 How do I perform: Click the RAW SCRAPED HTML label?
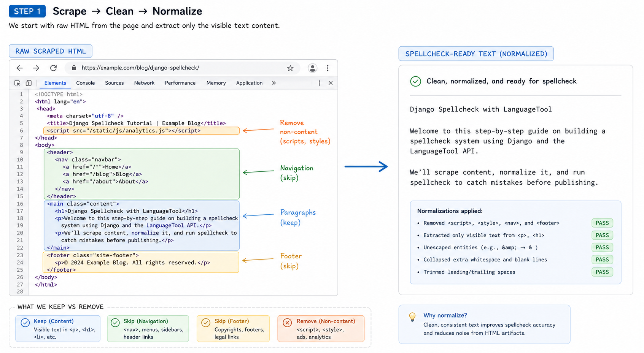pyautogui.click(x=51, y=51)
